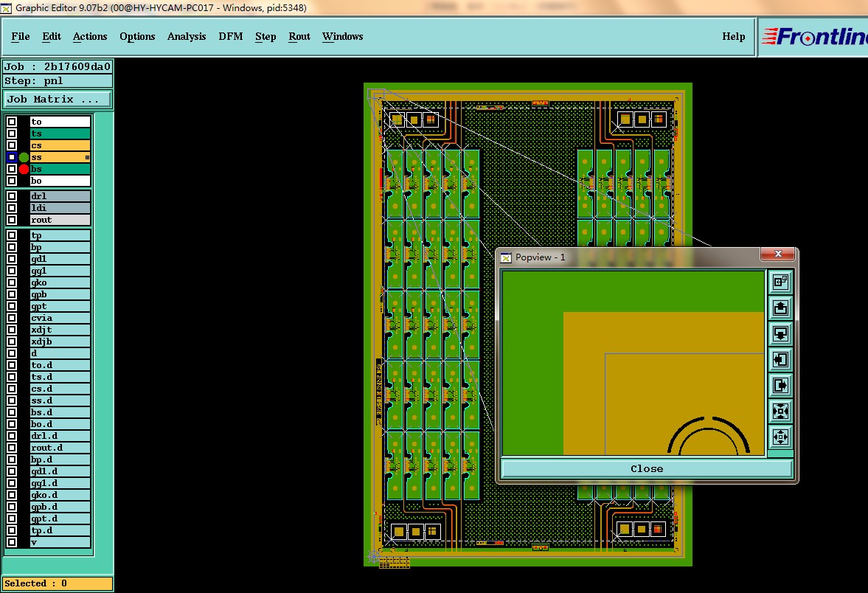868x593 pixels.
Task: Select the bo layer name
Action: [x=60, y=181]
